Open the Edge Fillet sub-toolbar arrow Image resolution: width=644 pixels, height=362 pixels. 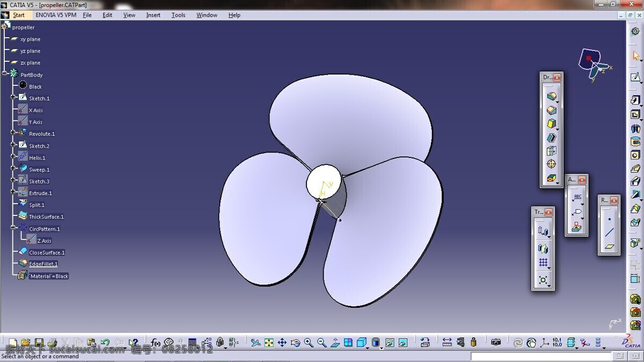(558, 102)
